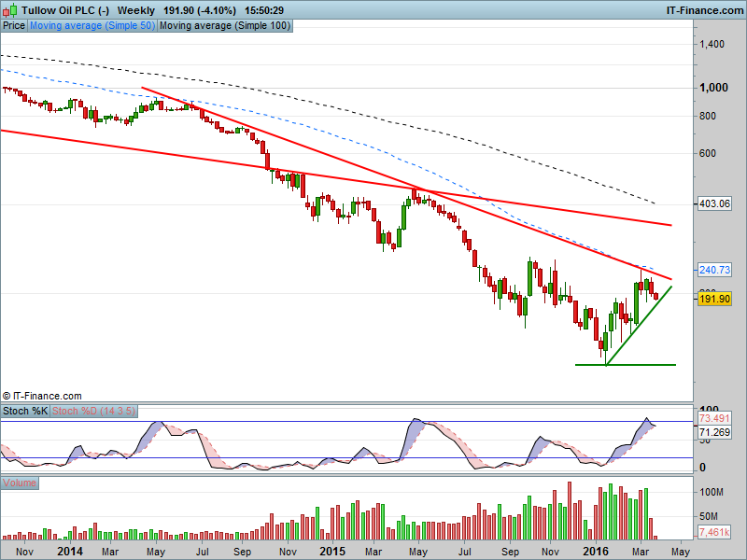
Task: Open the Moving average (Simple 50) indicator label
Action: (90, 25)
